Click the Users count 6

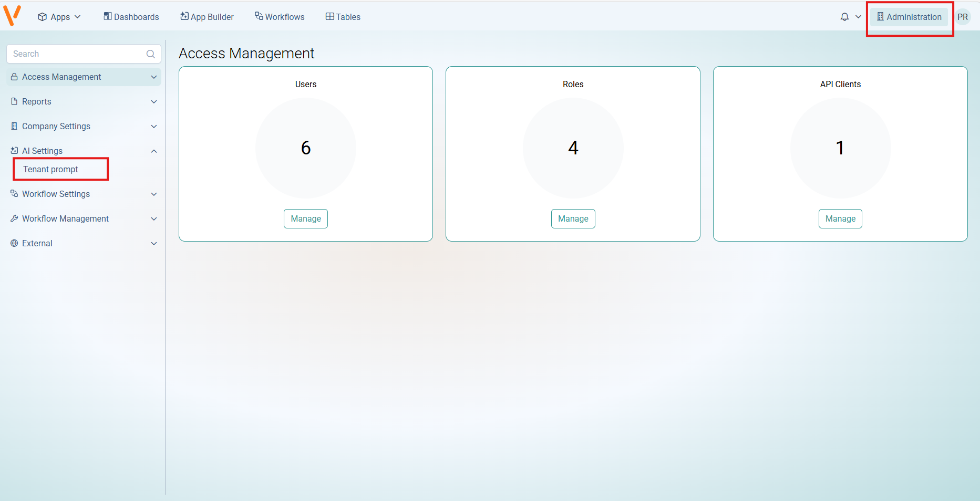tap(306, 148)
